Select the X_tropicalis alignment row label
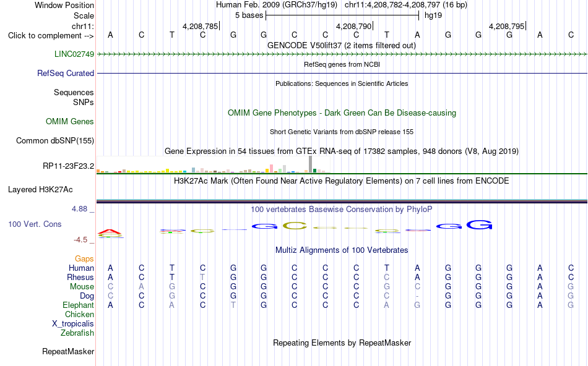Image resolution: width=588 pixels, height=366 pixels. tap(73, 324)
